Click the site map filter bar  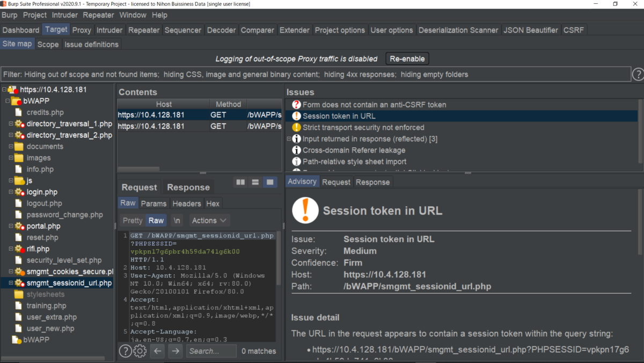315,75
